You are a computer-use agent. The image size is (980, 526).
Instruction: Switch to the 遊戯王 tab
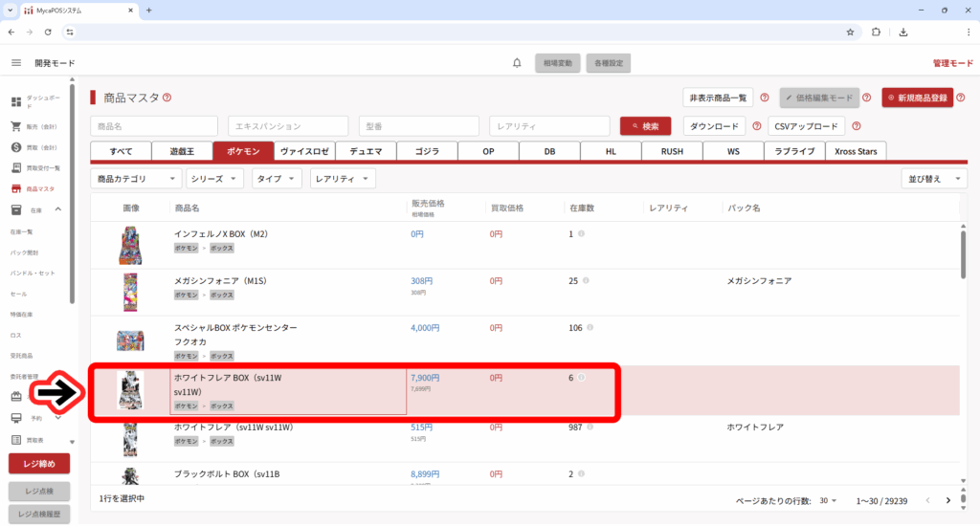pos(182,151)
